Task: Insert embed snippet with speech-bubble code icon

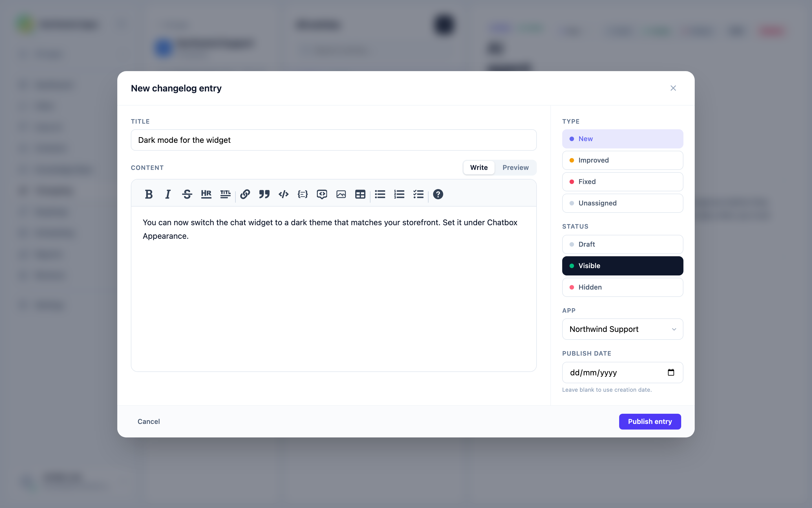Action: point(322,194)
